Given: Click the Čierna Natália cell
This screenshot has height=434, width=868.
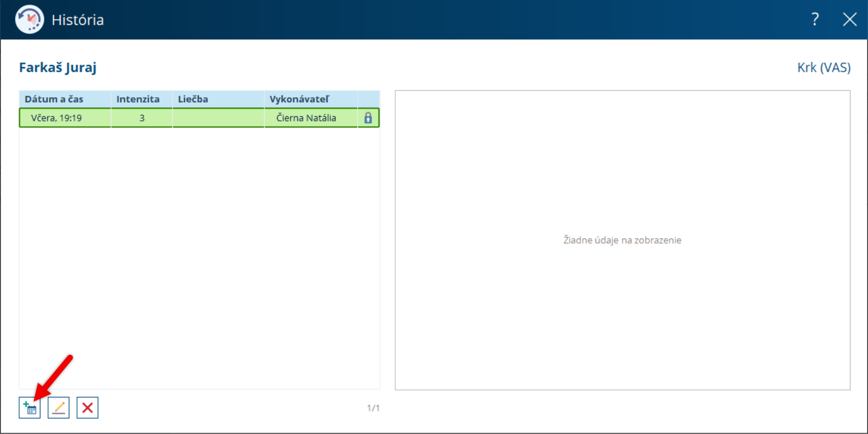Looking at the screenshot, I should click(311, 118).
